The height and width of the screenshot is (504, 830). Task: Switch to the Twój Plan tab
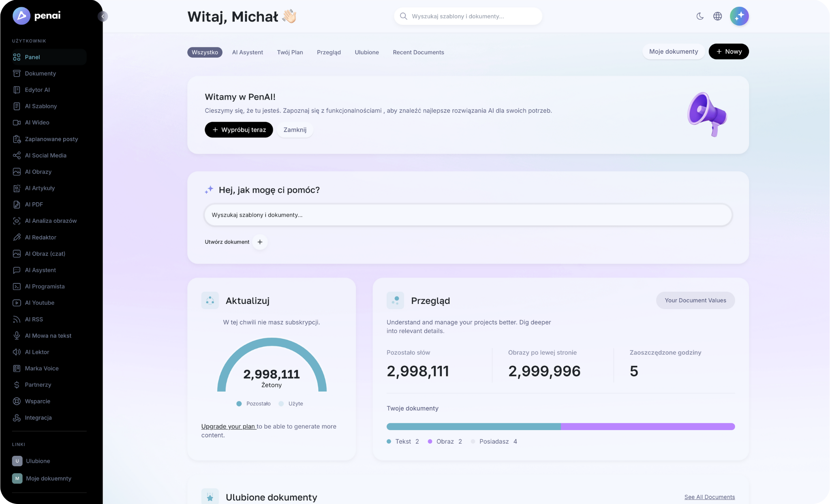tap(290, 52)
